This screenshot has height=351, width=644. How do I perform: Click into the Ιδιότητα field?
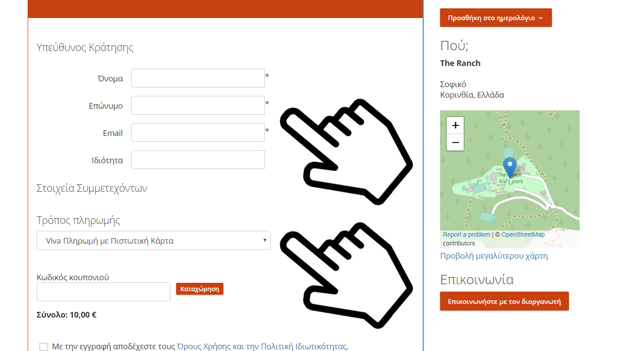pyautogui.click(x=198, y=160)
